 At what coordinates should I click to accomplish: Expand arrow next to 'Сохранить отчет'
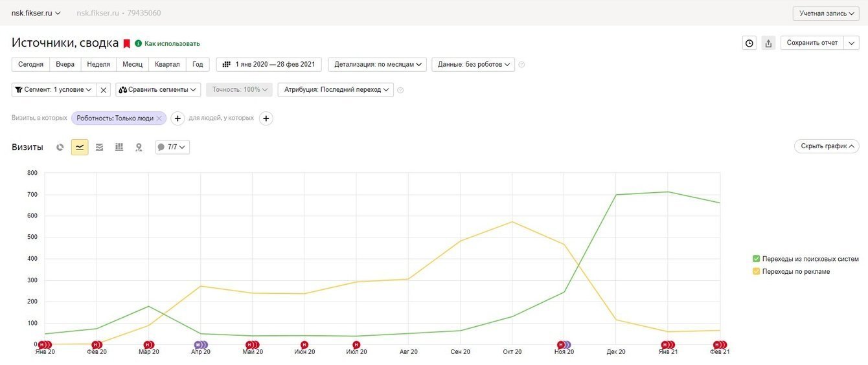pyautogui.click(x=851, y=43)
